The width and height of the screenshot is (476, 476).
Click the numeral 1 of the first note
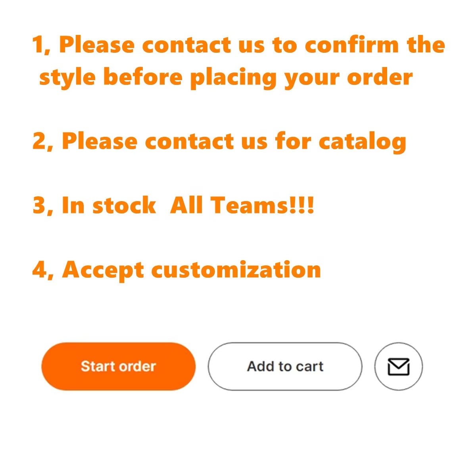tap(38, 44)
